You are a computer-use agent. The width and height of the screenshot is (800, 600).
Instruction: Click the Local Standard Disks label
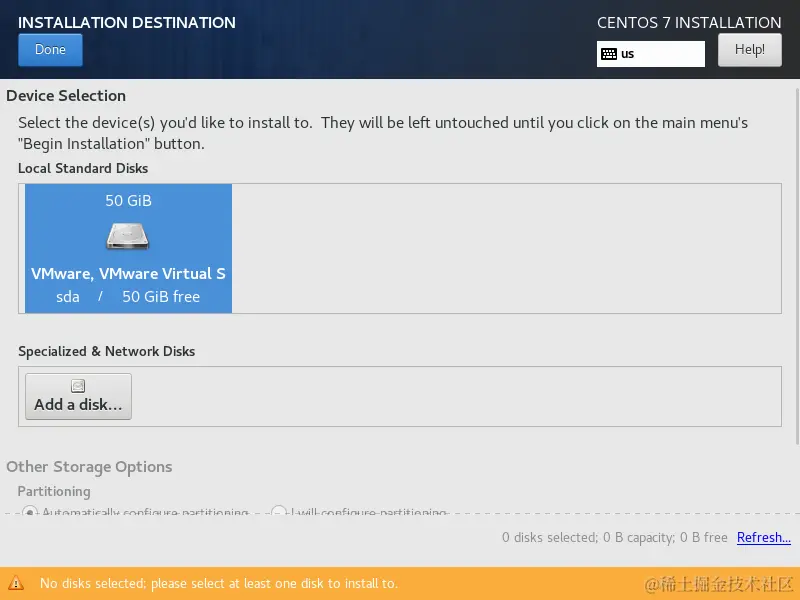coord(83,168)
